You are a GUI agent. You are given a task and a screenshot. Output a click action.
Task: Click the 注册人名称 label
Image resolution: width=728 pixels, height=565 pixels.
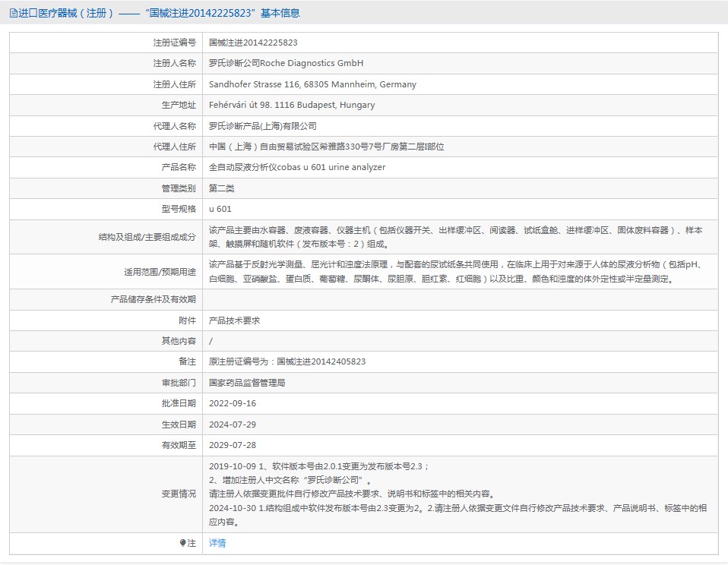[x=175, y=63]
